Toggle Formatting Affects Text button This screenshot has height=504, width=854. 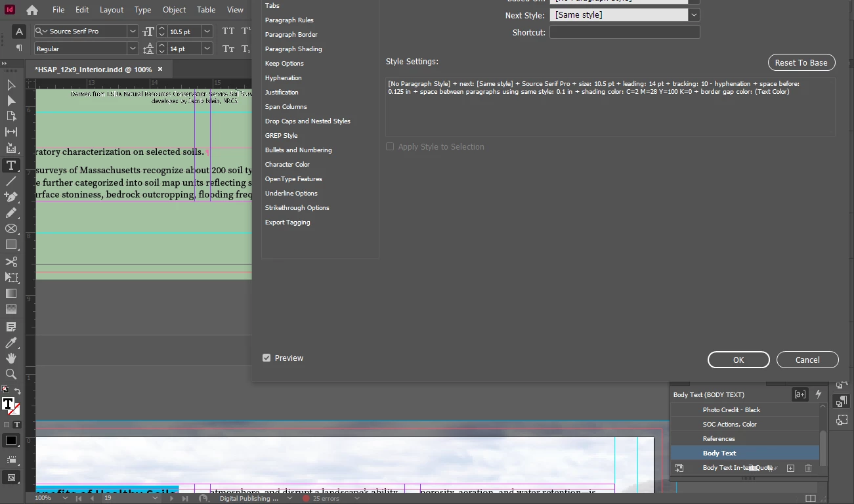18,425
